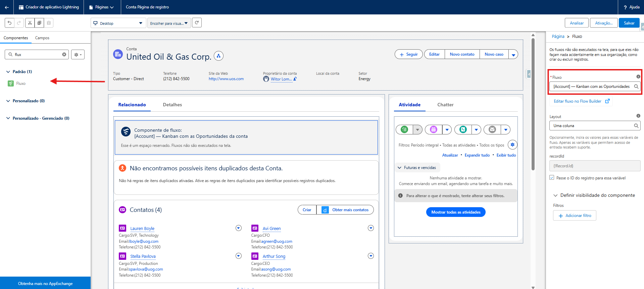644x289 pixels.
Task: Click the Layout field info icon
Action: tap(638, 116)
